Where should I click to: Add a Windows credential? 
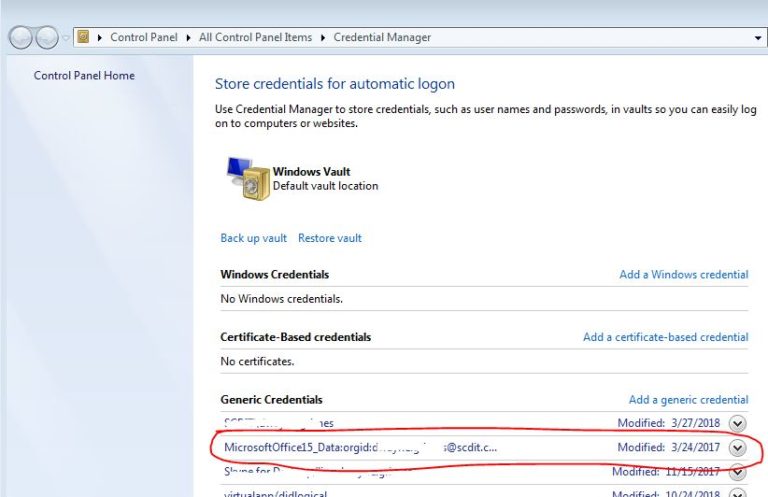coord(683,274)
